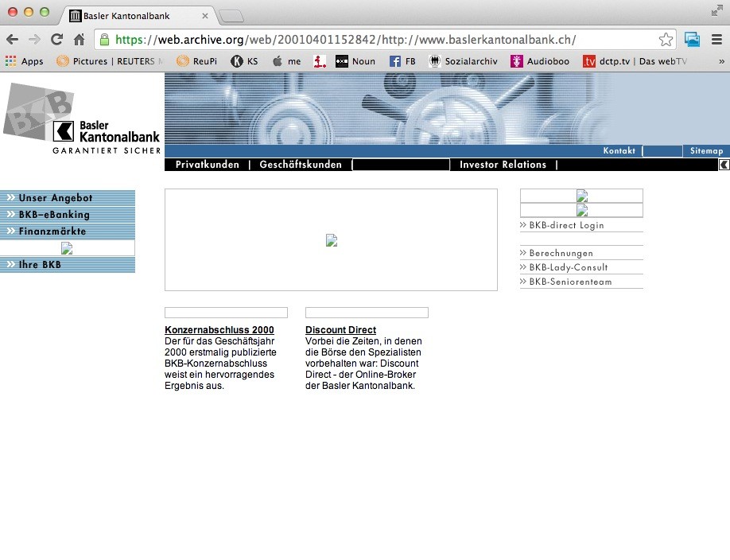
Task: Bookmark this page with the star icon
Action: coord(666,40)
